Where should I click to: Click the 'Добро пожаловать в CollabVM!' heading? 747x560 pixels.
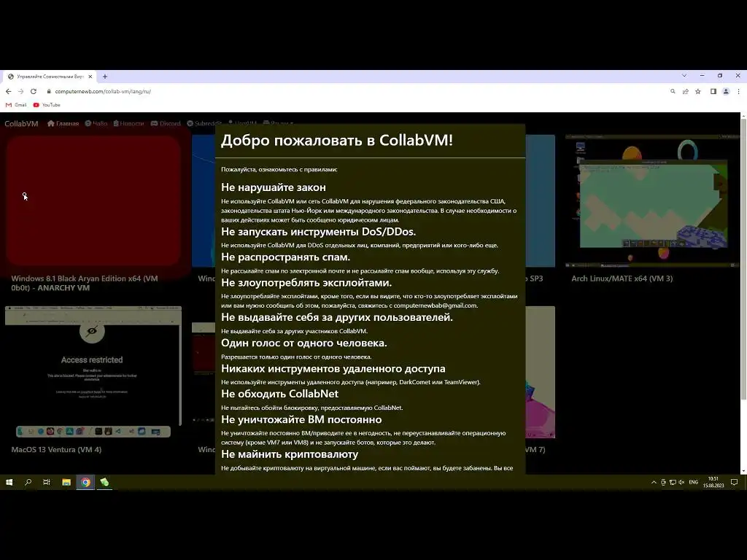(337, 140)
